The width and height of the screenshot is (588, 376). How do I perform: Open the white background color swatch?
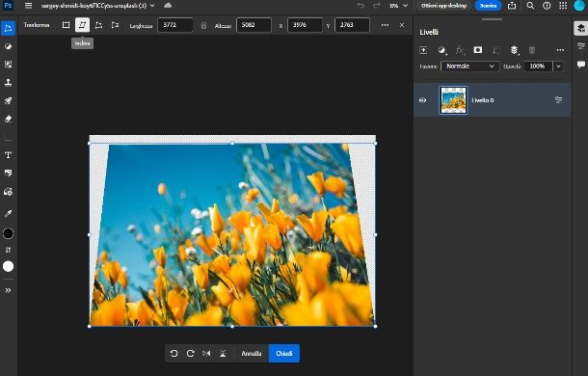pyautogui.click(x=8, y=266)
